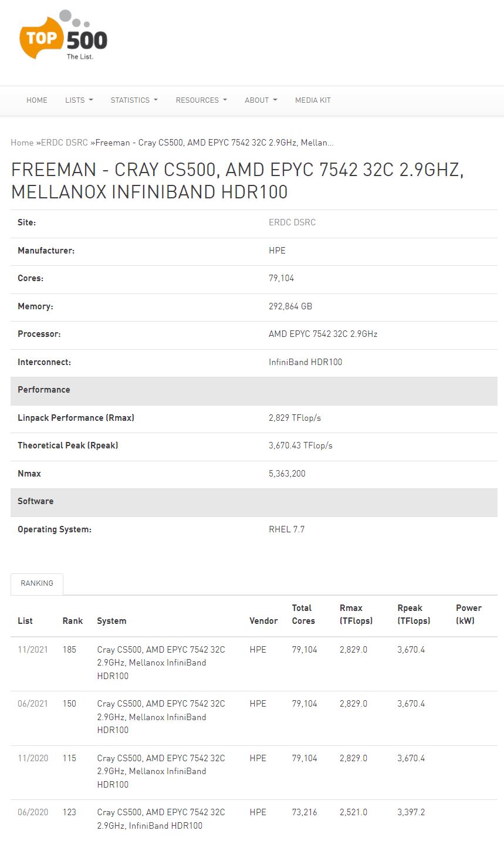The width and height of the screenshot is (504, 851).
Task: Open the 06/2020 list link
Action: [x=33, y=812]
